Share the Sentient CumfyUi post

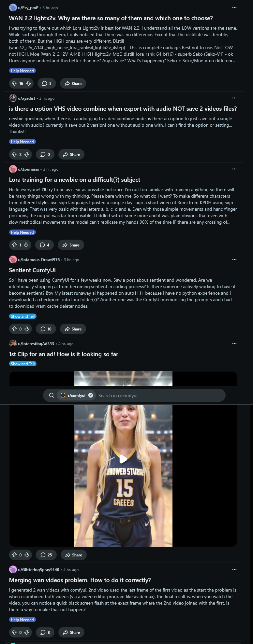pyautogui.click(x=73, y=329)
